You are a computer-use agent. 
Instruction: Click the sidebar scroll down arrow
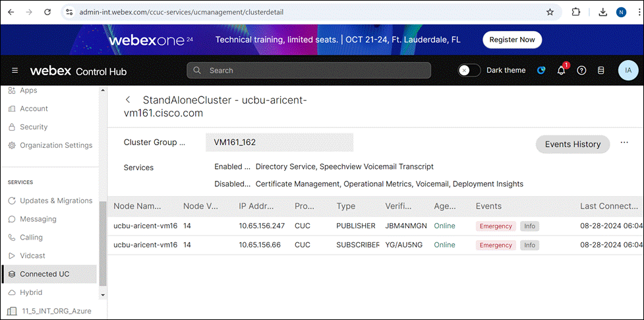click(x=103, y=296)
